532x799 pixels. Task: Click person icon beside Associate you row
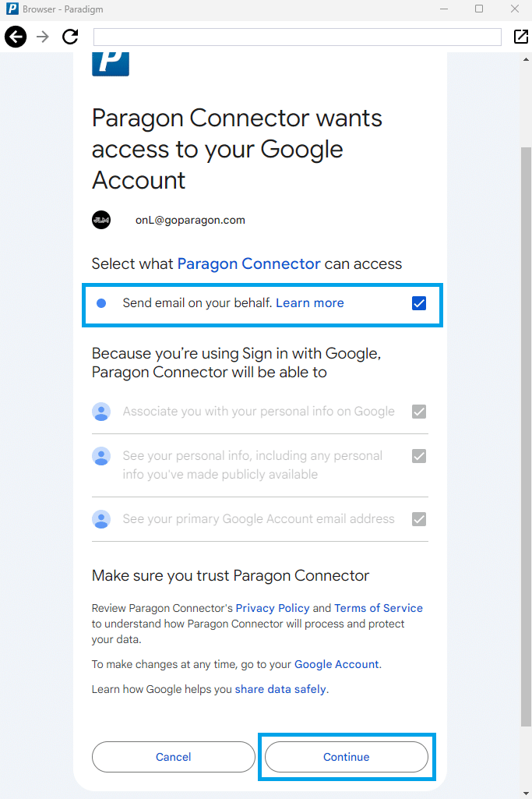click(101, 412)
